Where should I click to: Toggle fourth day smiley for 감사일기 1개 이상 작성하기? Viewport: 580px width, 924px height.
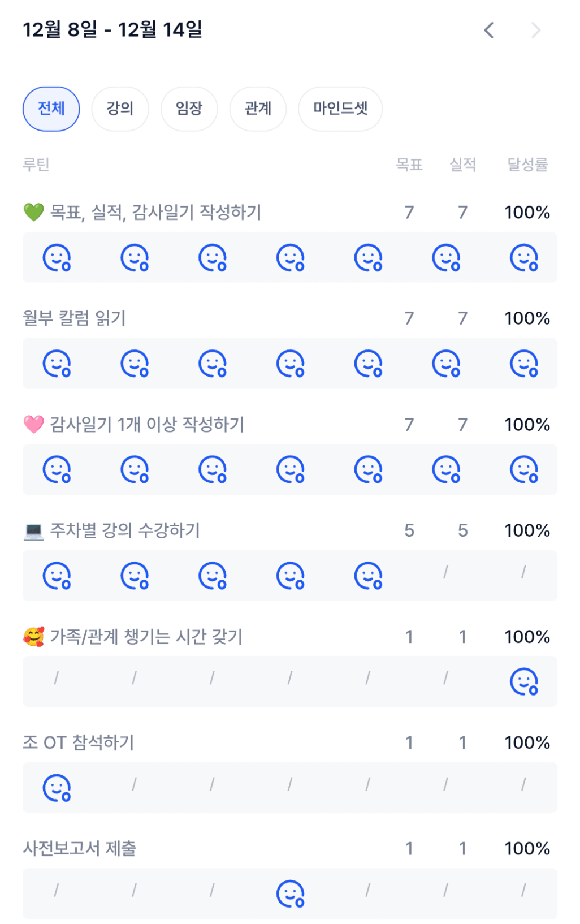291,470
